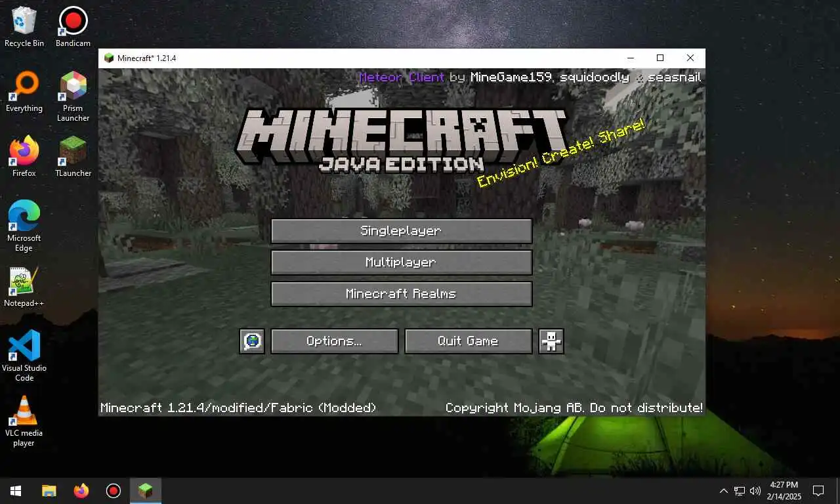Open Firefox from the taskbar
The height and width of the screenshot is (504, 840).
[81, 491]
